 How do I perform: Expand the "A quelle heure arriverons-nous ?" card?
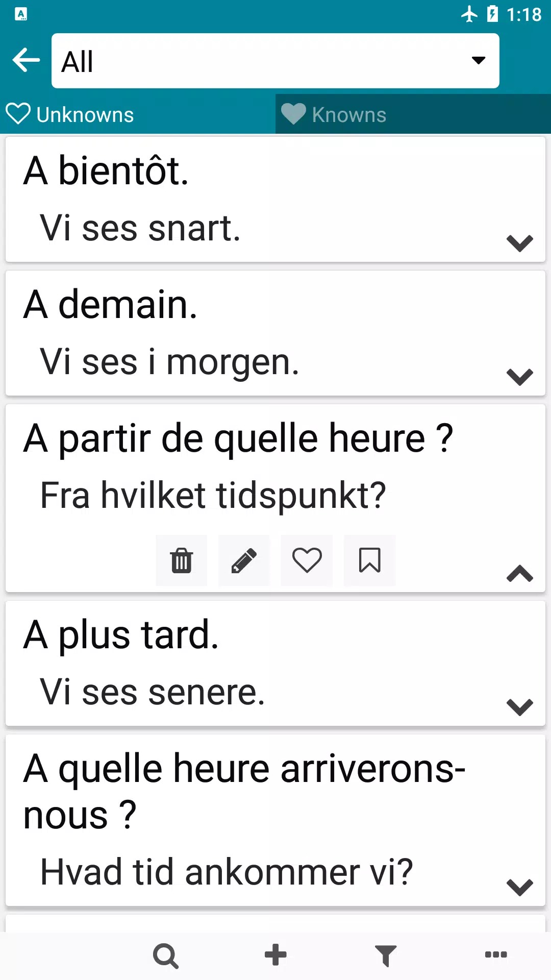pos(519,887)
